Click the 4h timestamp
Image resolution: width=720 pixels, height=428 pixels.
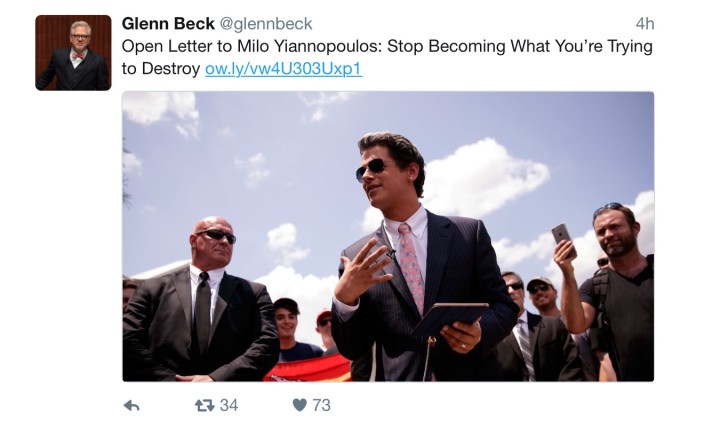point(644,24)
